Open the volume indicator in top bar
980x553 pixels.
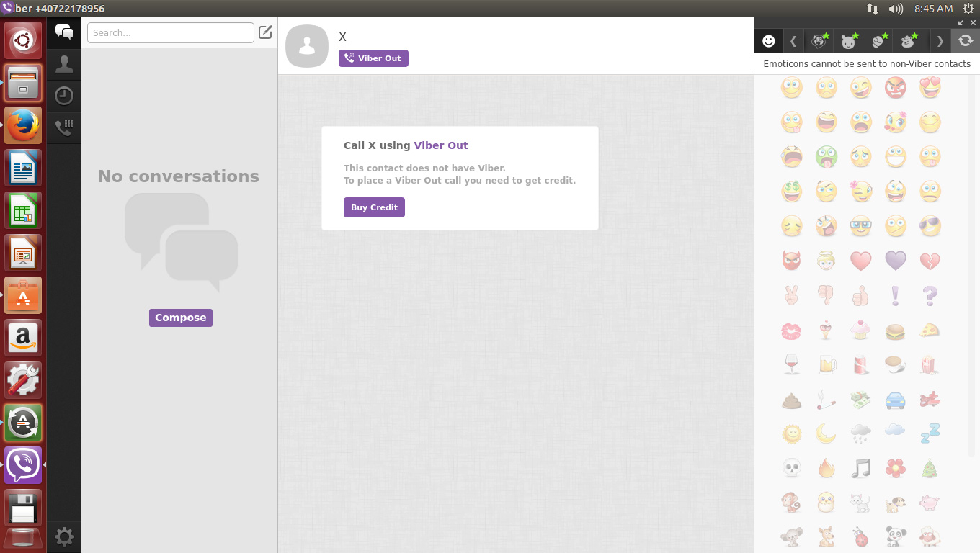tap(896, 9)
